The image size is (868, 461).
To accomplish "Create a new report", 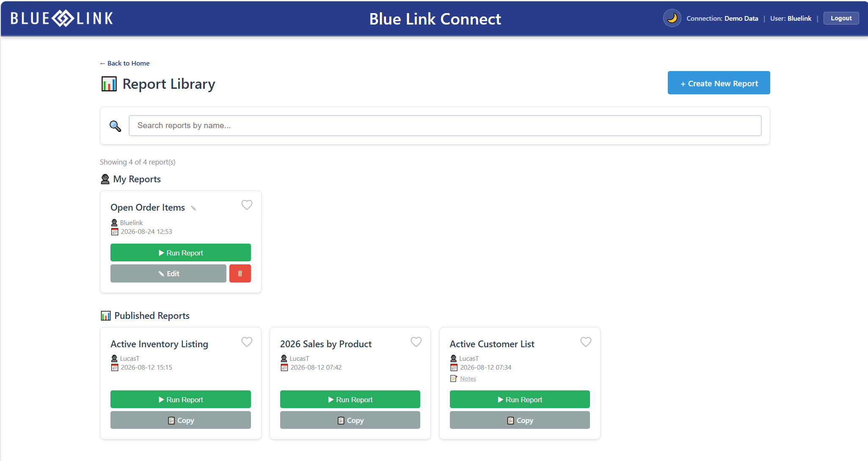I will coord(719,83).
